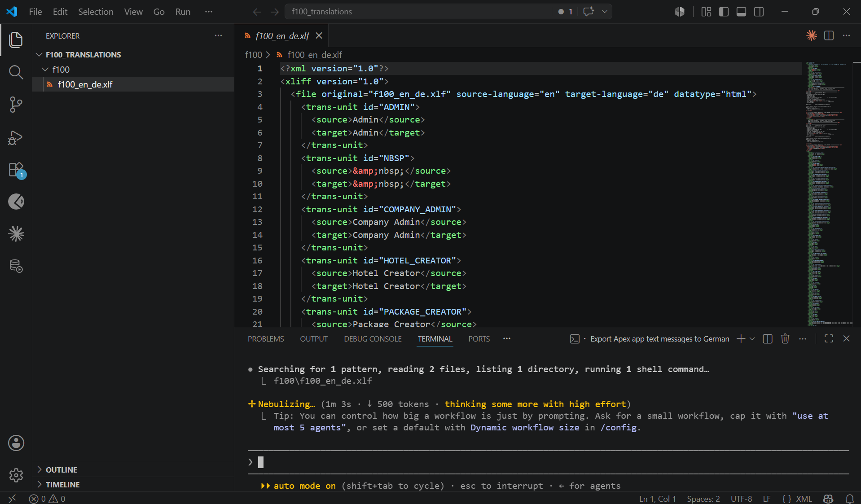Open the database view in activity bar

[16, 266]
